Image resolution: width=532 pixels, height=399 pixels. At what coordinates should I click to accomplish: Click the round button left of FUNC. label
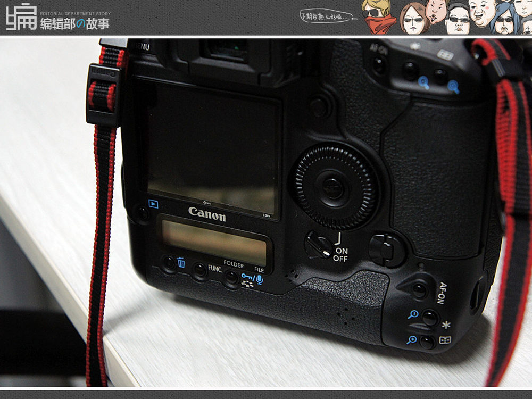coord(199,270)
